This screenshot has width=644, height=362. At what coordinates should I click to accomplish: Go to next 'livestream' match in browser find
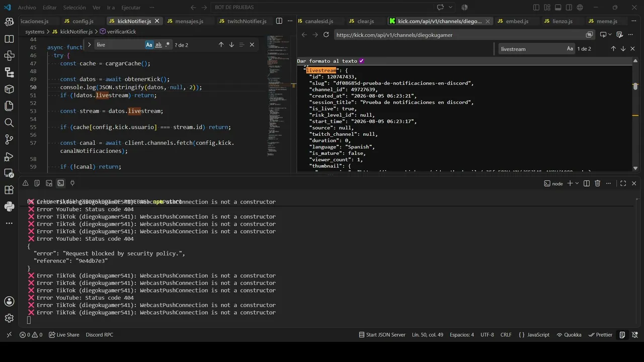tap(623, 49)
